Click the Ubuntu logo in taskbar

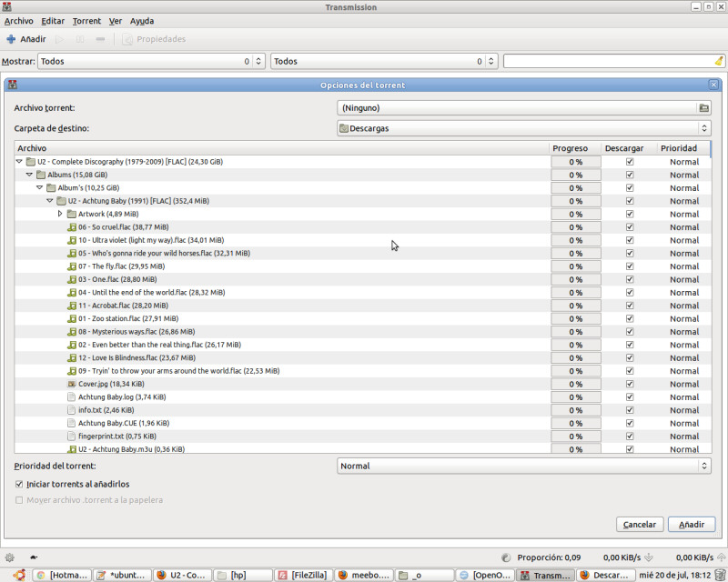coord(19,575)
